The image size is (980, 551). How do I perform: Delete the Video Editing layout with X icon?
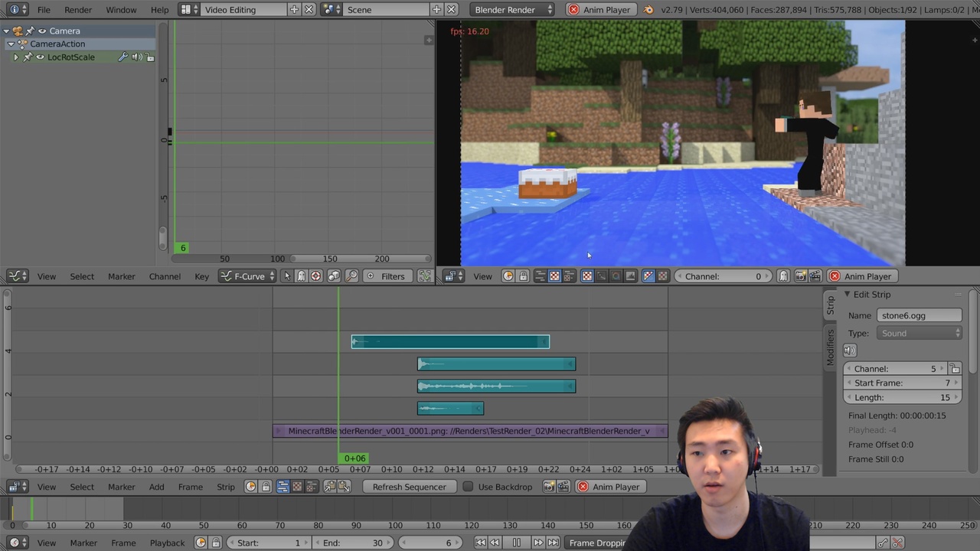(309, 9)
